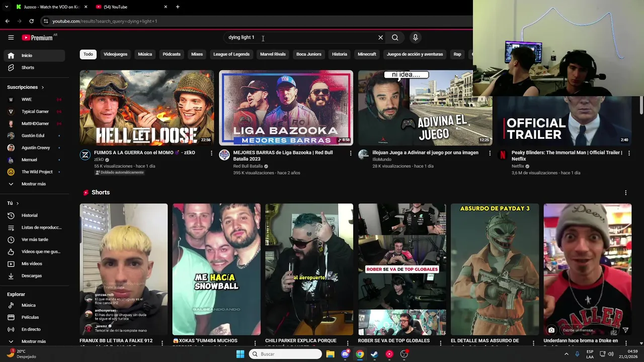The image size is (644, 362).
Task: Expand the Tú section chevron
Action: pyautogui.click(x=17, y=203)
